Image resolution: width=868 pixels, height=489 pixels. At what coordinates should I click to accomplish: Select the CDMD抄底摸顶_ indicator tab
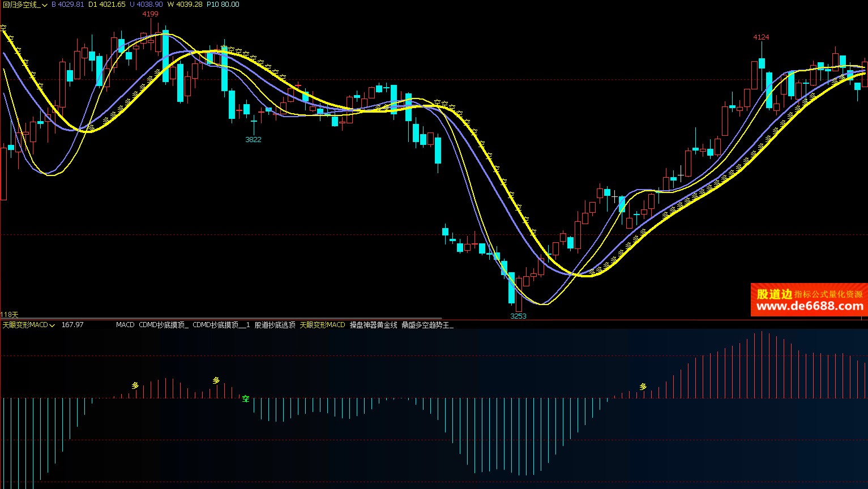(x=163, y=325)
